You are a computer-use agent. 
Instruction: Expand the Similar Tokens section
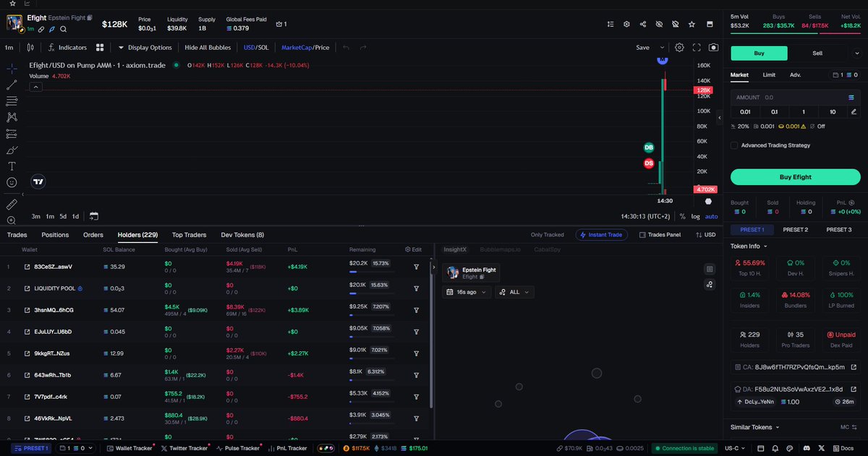(x=755, y=427)
